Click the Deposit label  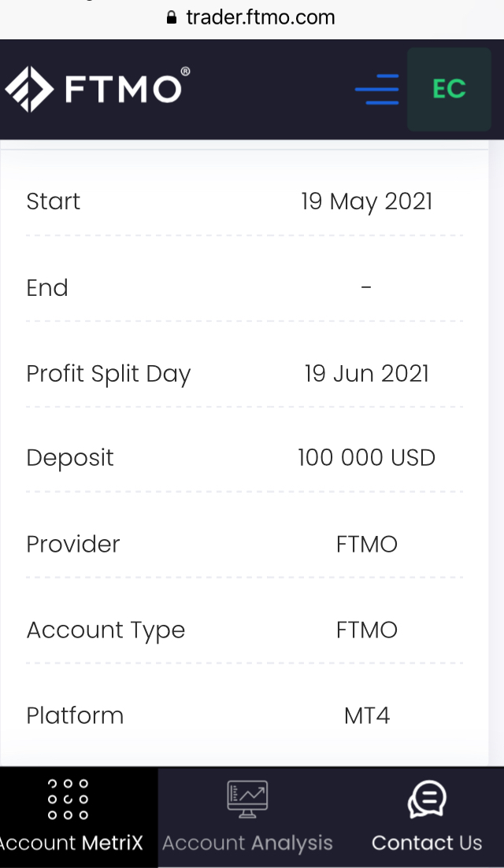(70, 458)
